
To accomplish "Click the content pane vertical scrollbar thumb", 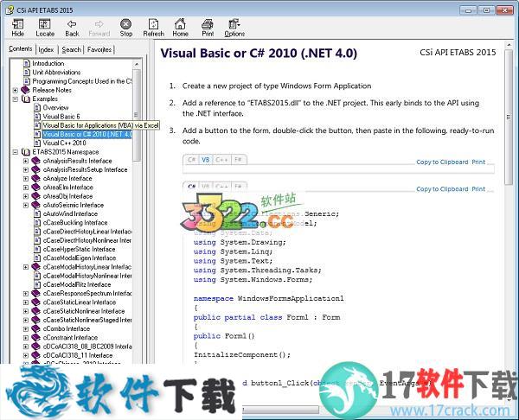I will coord(509,118).
